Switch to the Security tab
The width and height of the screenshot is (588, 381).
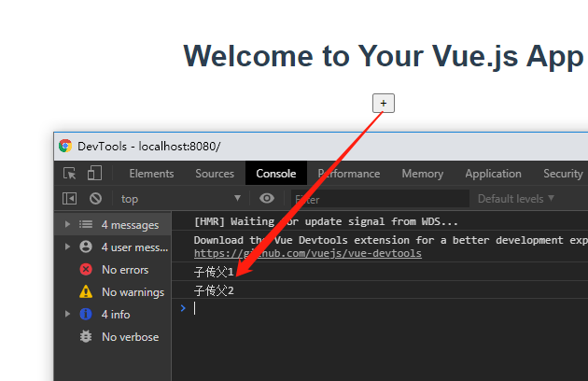(563, 174)
